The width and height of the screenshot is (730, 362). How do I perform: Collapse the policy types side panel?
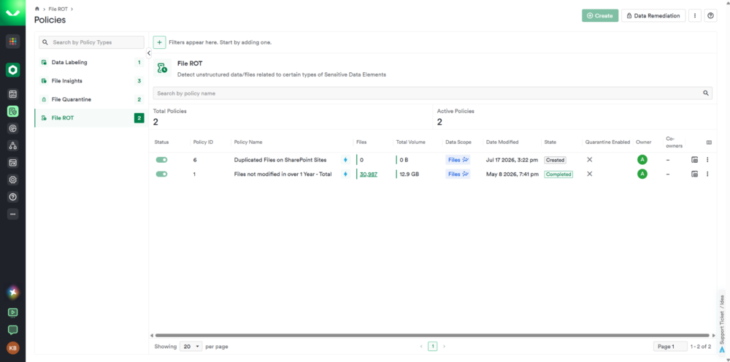(149, 53)
